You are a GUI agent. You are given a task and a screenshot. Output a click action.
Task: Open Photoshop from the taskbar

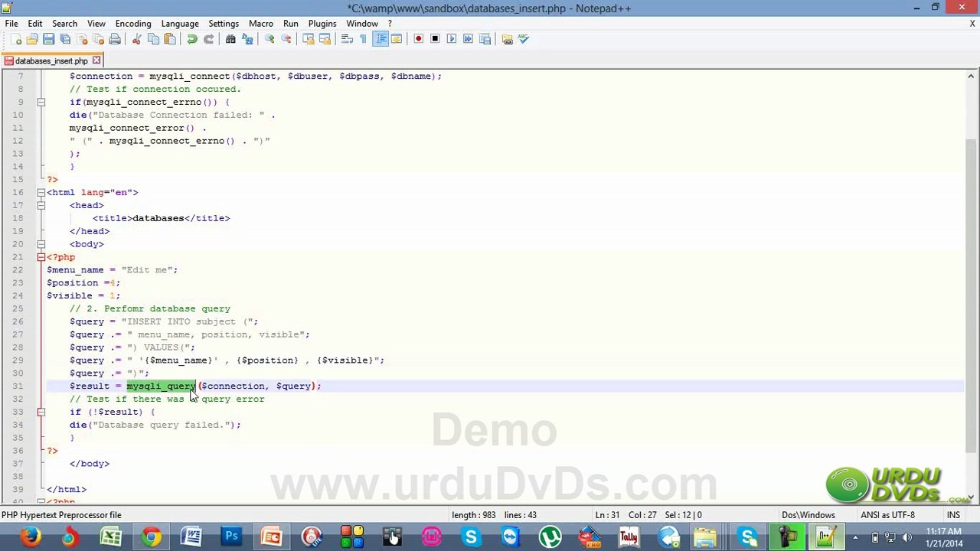[231, 536]
